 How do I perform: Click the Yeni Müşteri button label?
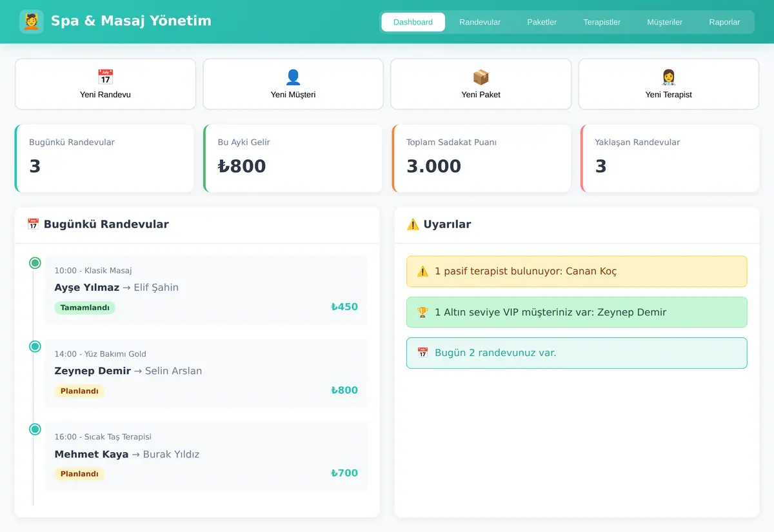coord(293,95)
